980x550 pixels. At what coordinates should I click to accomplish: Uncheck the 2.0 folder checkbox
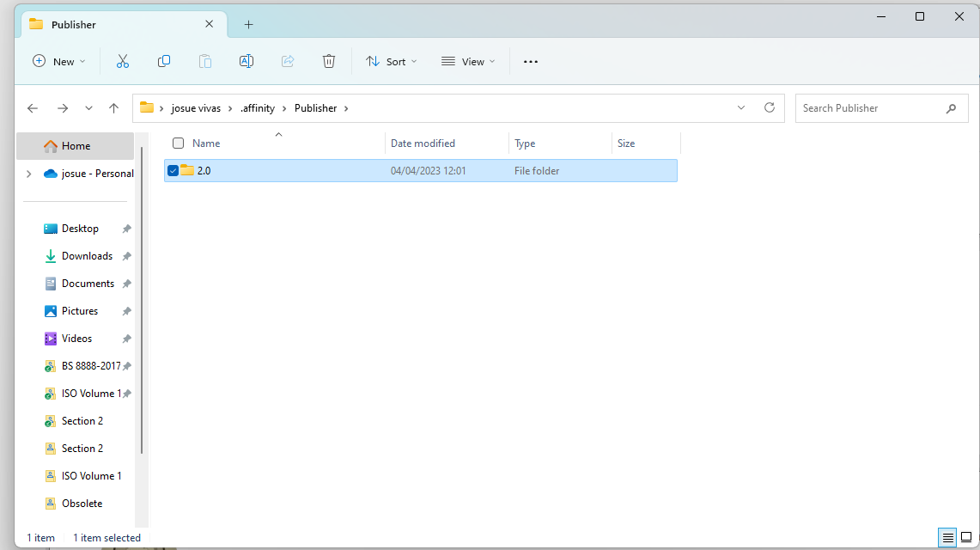point(173,171)
